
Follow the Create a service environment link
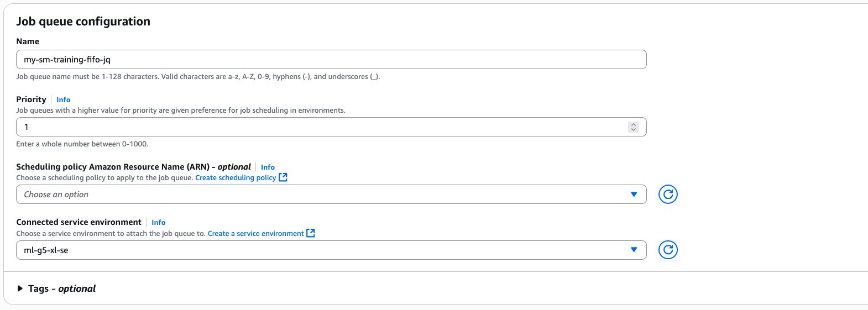click(x=255, y=234)
